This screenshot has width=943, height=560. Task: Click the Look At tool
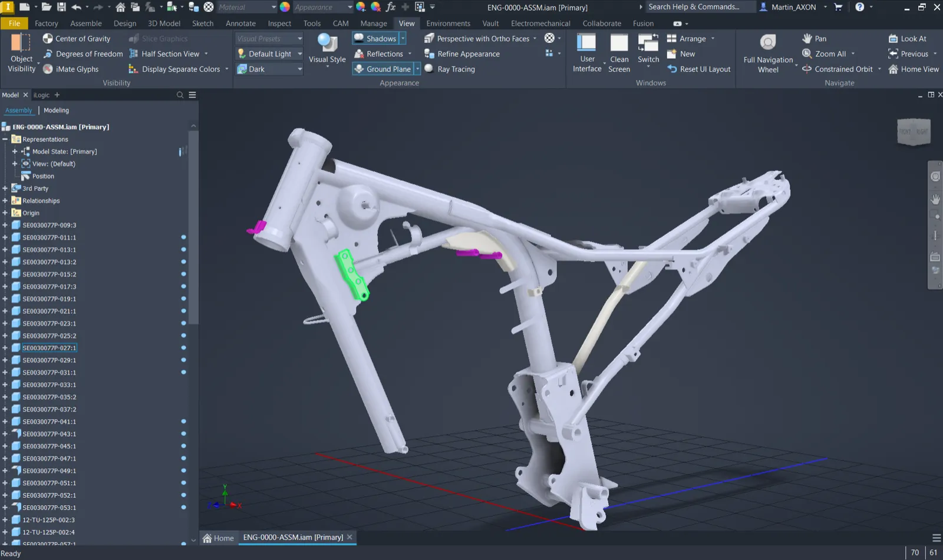click(907, 38)
